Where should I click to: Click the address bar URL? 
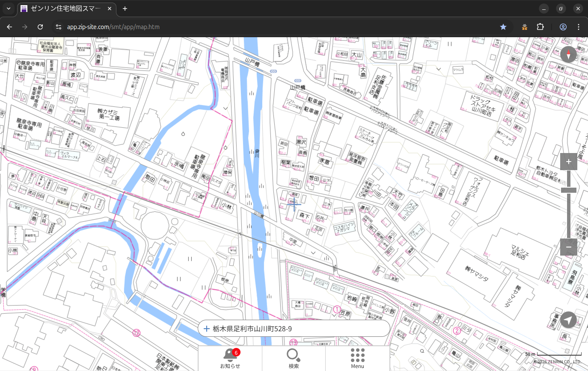point(113,27)
